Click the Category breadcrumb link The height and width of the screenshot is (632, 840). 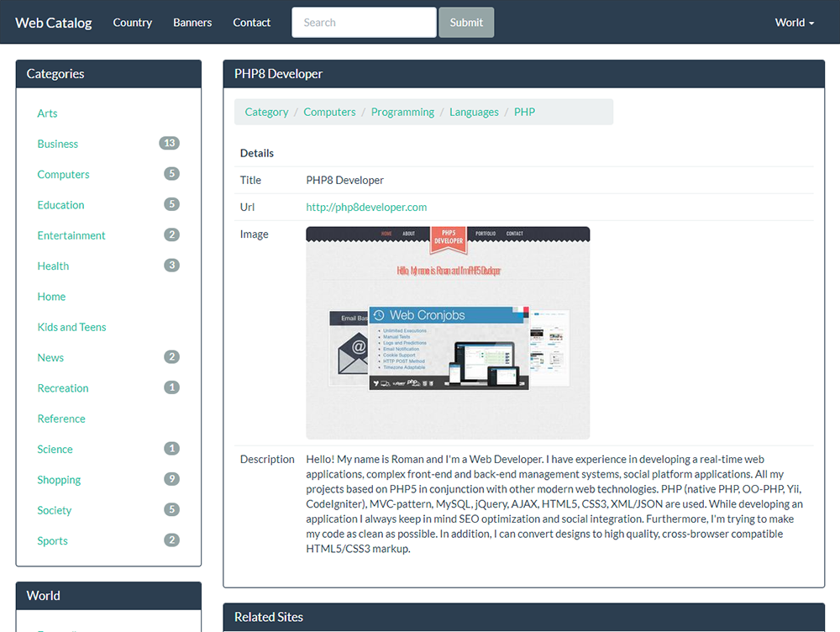tap(266, 111)
